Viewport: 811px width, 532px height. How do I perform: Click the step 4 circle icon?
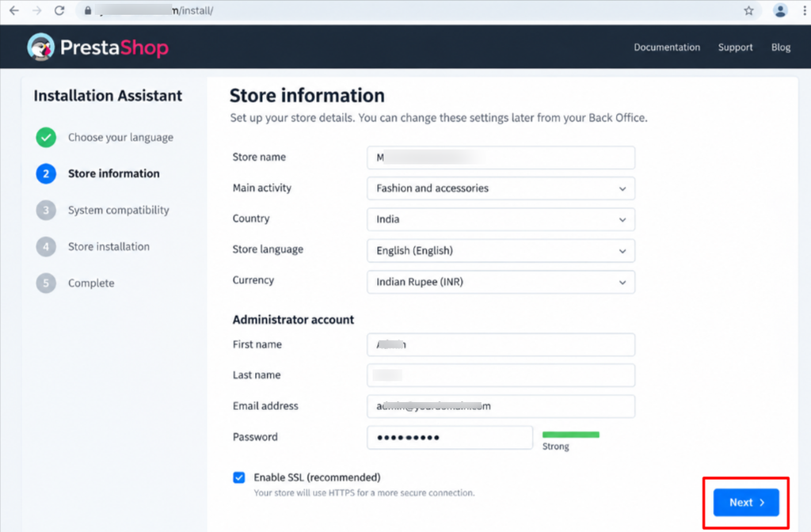(x=46, y=247)
